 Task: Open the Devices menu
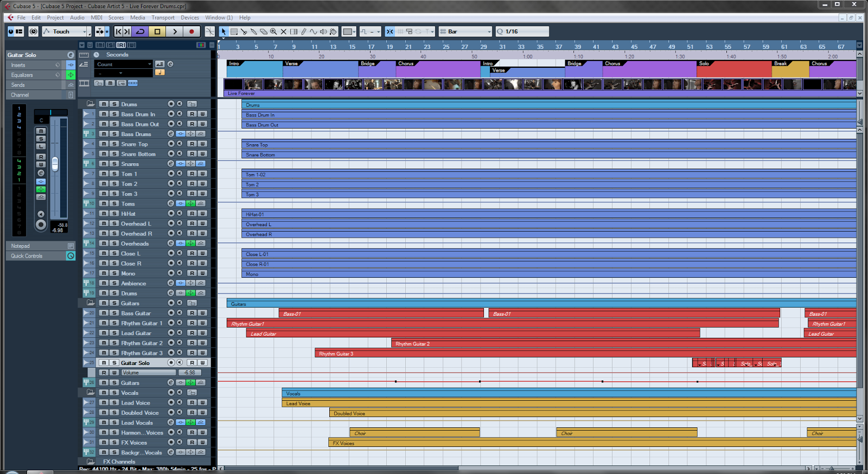point(190,17)
